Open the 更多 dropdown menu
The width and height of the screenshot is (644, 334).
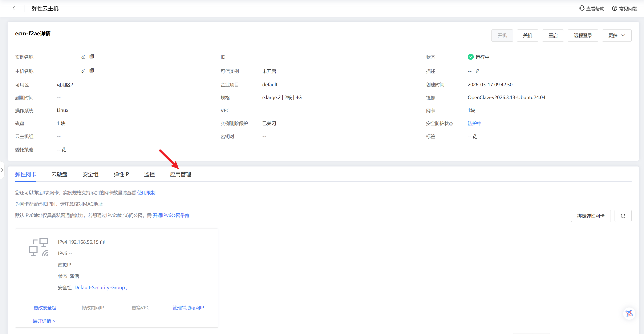(616, 36)
